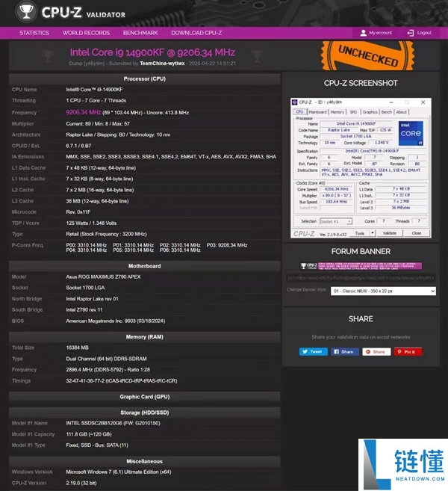Click the CPU-Z app icon in the screenshot title bar
The image size is (448, 491).
click(x=294, y=102)
